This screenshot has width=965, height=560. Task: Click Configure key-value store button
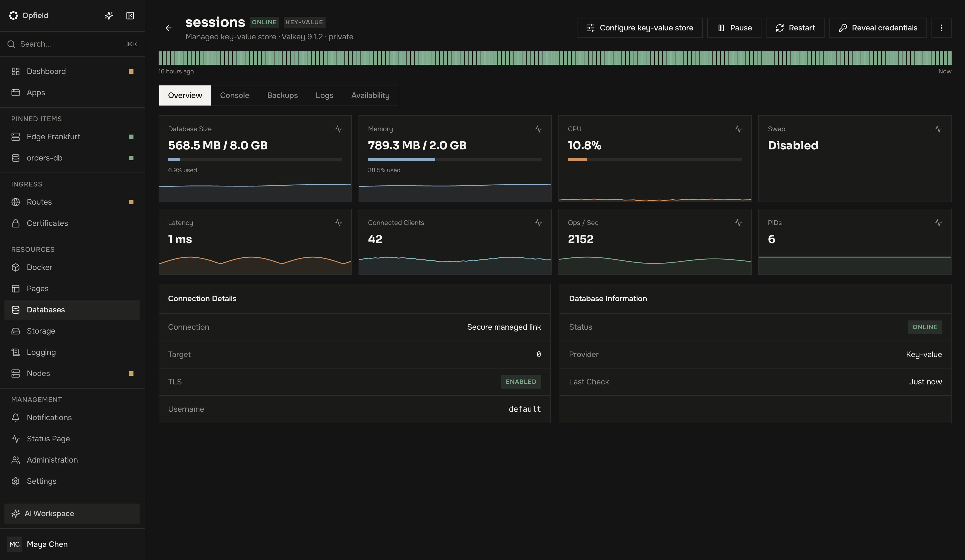[639, 28]
